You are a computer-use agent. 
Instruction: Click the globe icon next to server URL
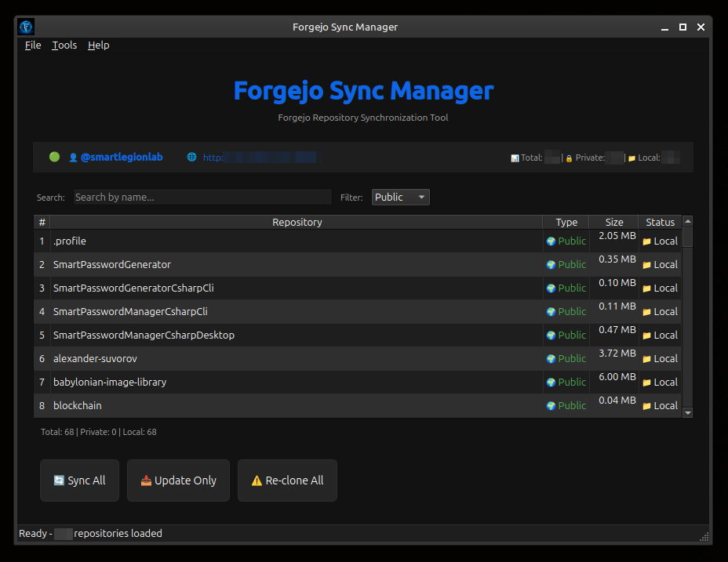tap(191, 157)
